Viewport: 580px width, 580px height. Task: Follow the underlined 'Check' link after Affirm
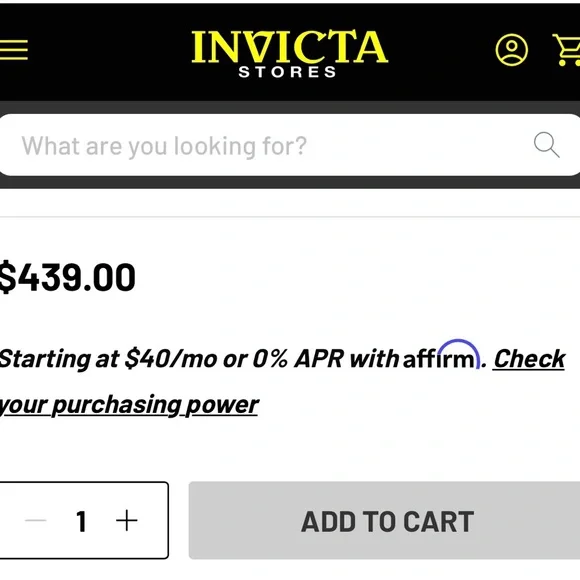coord(529,359)
